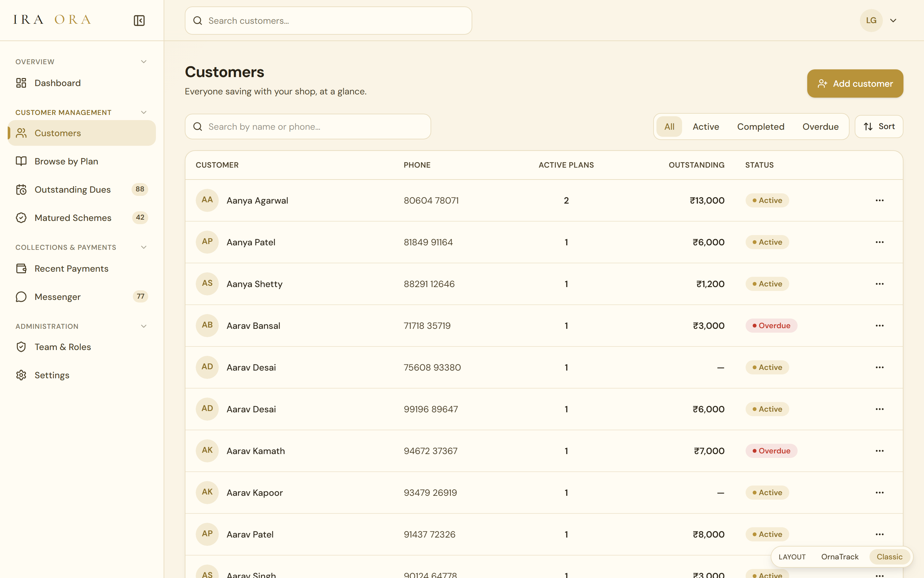Switch layout to Classic
Screen dimensions: 924x578
tap(889, 556)
